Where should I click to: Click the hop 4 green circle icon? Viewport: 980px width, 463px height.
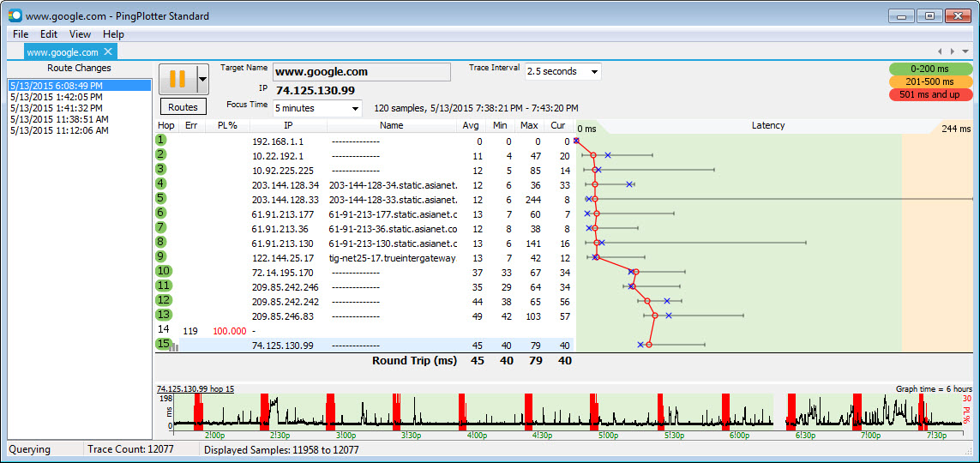pos(162,183)
